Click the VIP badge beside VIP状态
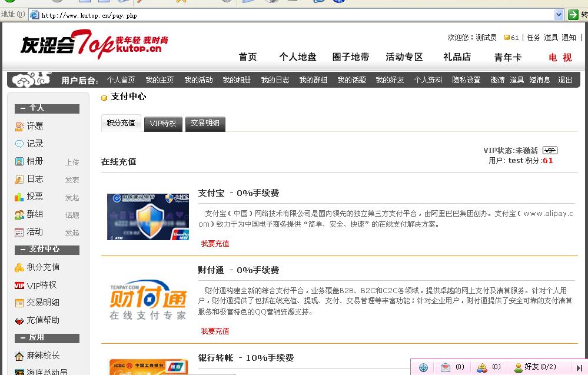 [x=550, y=150]
